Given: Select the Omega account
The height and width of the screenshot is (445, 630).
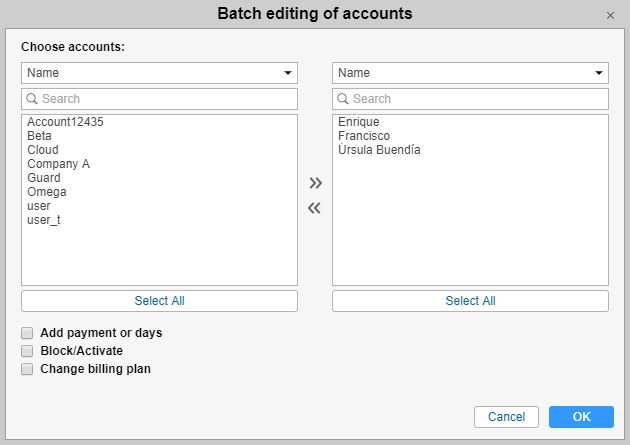Looking at the screenshot, I should click(47, 192).
